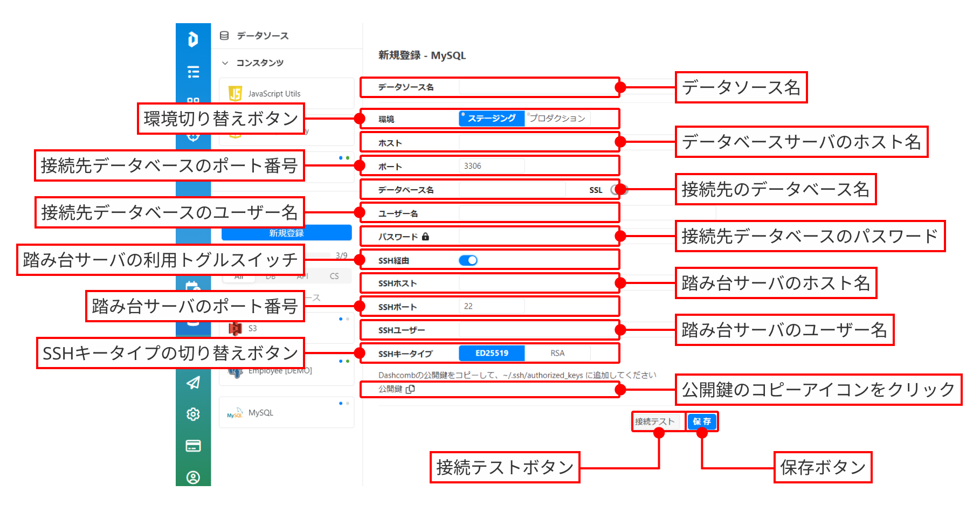Open the user profile icon in the sidebar
The image size is (980, 526).
click(193, 477)
